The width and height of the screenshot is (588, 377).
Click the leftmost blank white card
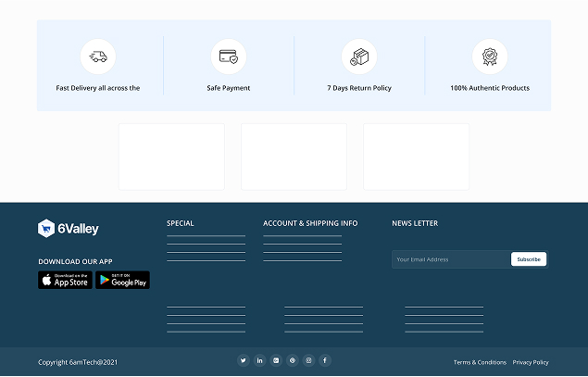[171, 157]
